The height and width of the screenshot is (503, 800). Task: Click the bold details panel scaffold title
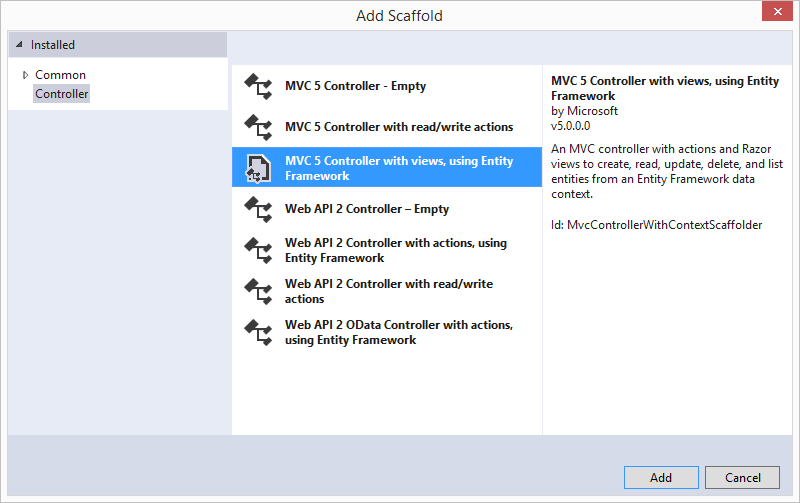[665, 88]
